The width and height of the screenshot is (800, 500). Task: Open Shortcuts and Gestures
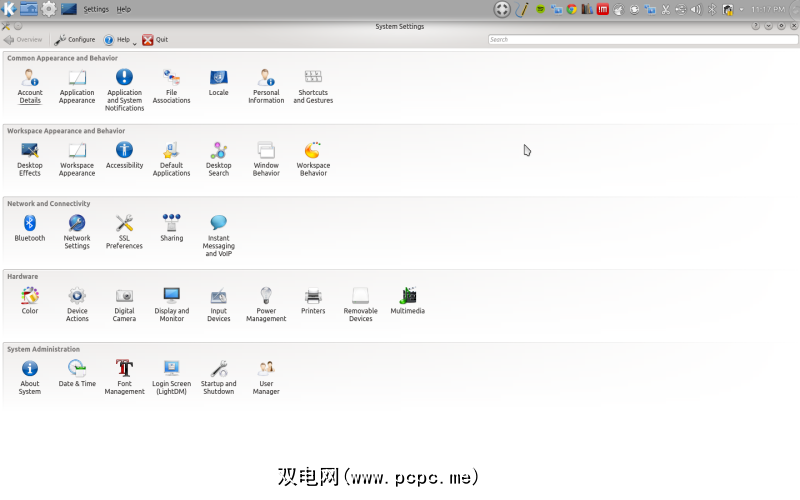tap(313, 86)
